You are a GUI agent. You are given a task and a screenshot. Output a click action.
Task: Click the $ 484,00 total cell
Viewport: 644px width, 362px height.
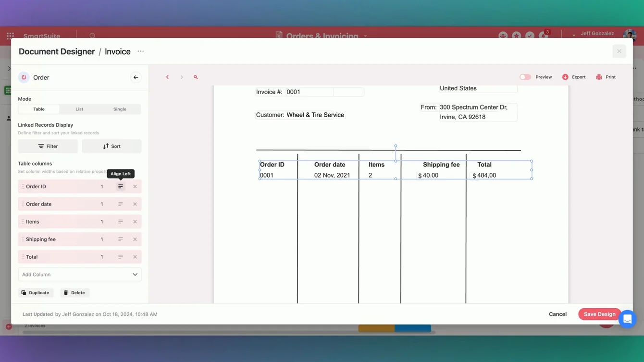484,176
